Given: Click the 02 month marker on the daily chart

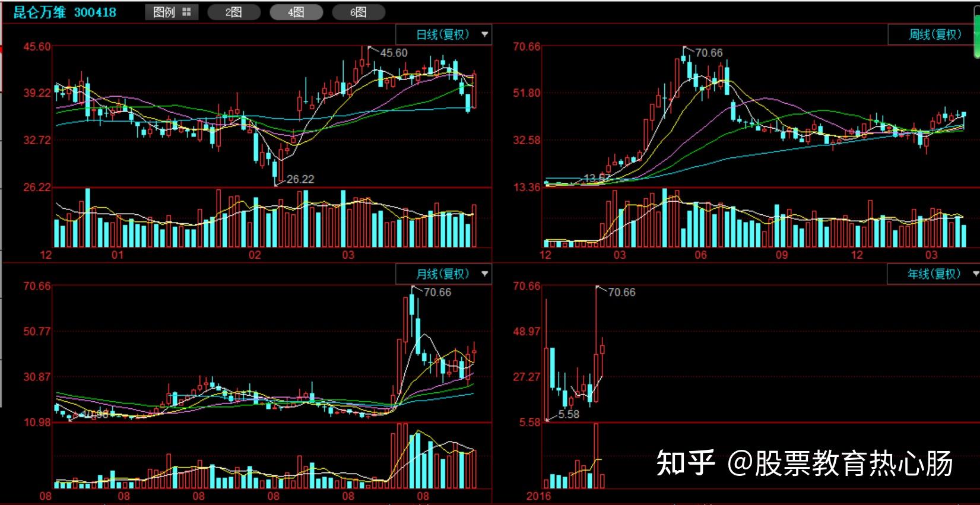Looking at the screenshot, I should click(254, 255).
